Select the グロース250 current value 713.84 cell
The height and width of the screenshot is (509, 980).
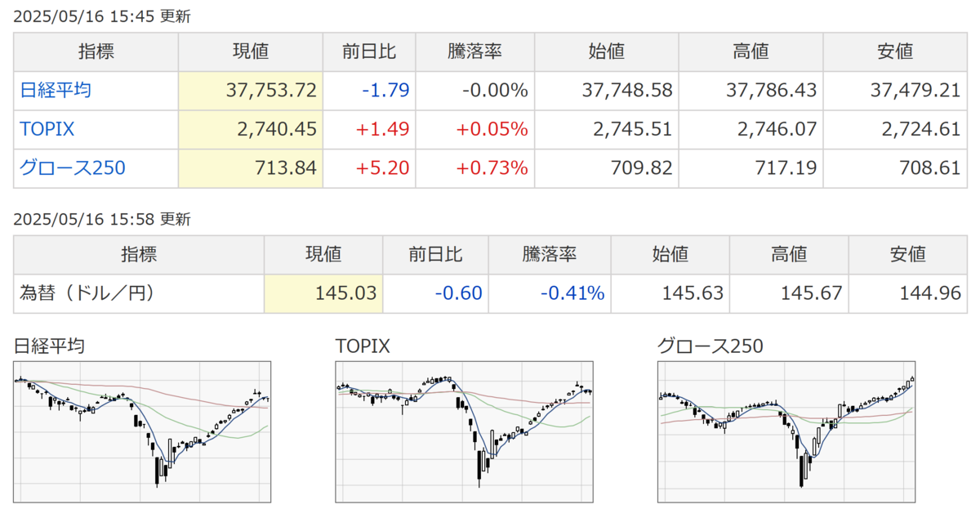point(251,168)
